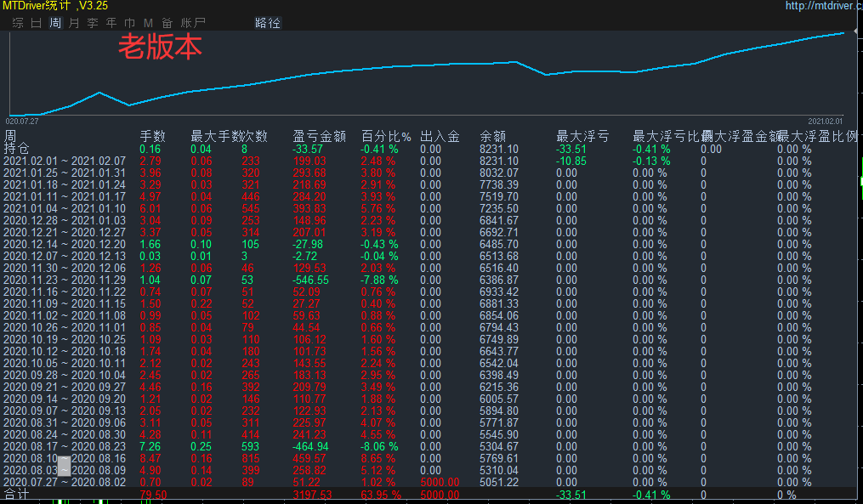Viewport: 863px width, 504px height.
Task: Select row 2020.09.07 ~ 2020.09.13
Action: 65,411
